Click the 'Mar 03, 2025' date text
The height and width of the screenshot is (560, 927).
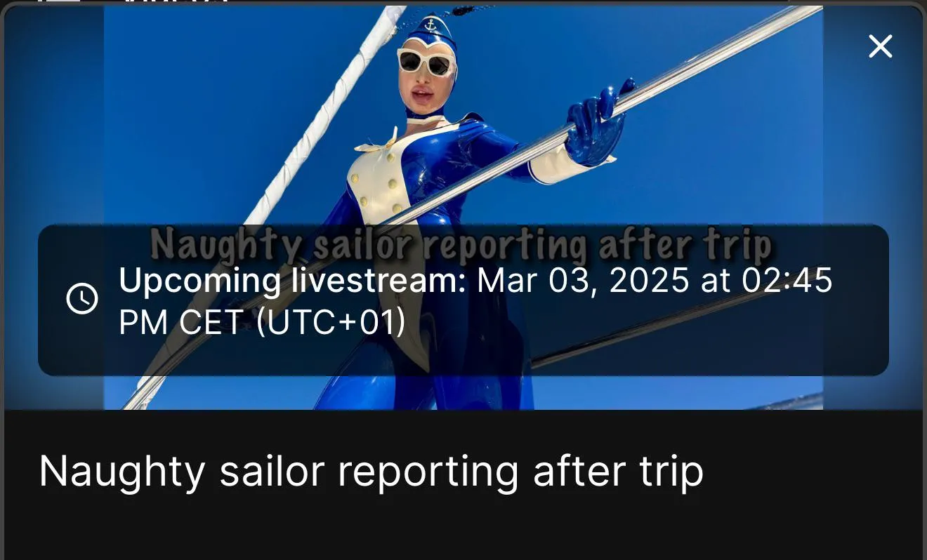click(x=583, y=281)
